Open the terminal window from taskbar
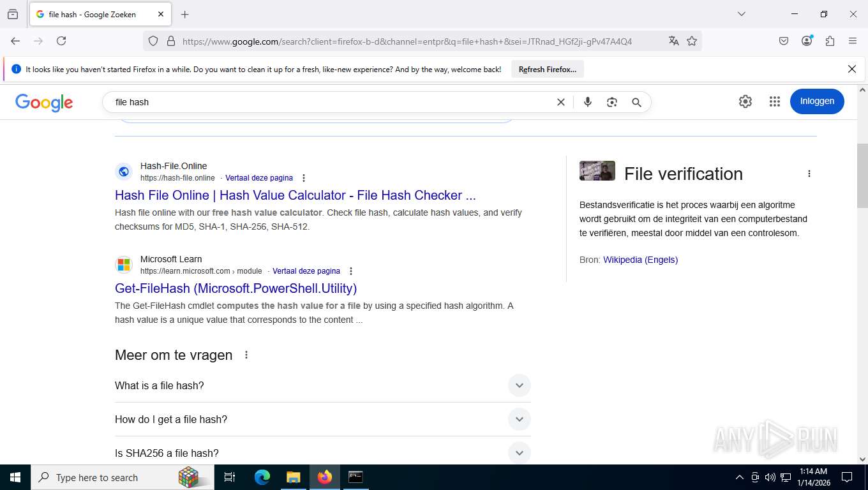 coord(355,477)
